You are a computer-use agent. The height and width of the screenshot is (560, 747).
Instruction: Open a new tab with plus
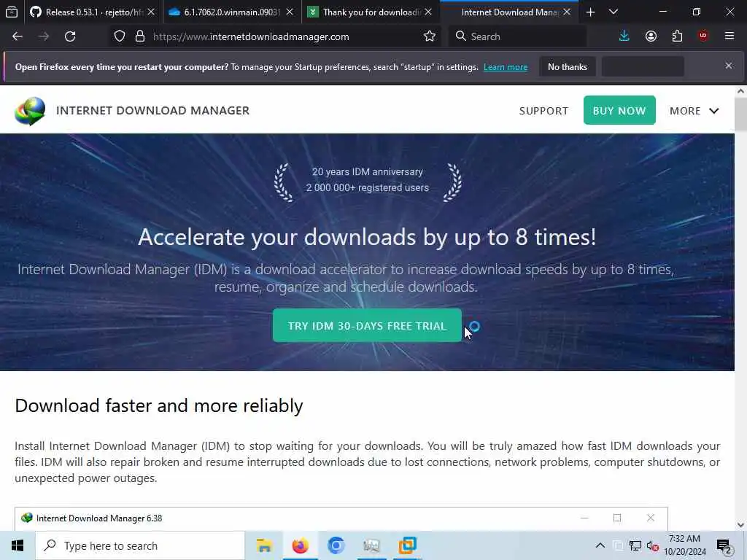(590, 12)
